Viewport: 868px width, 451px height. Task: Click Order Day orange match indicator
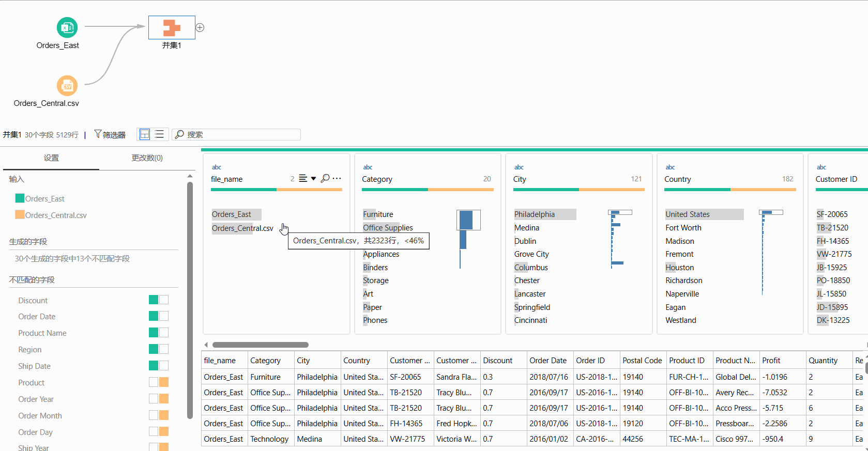coord(164,432)
